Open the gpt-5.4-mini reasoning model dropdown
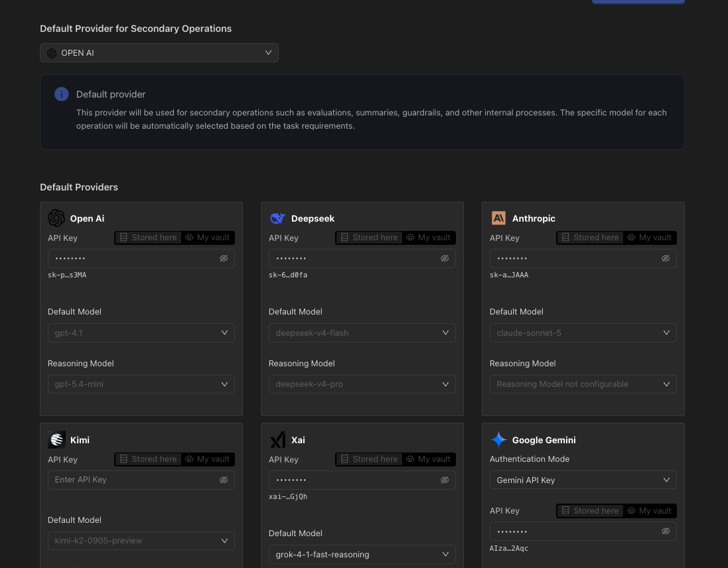728x568 pixels. (141, 384)
